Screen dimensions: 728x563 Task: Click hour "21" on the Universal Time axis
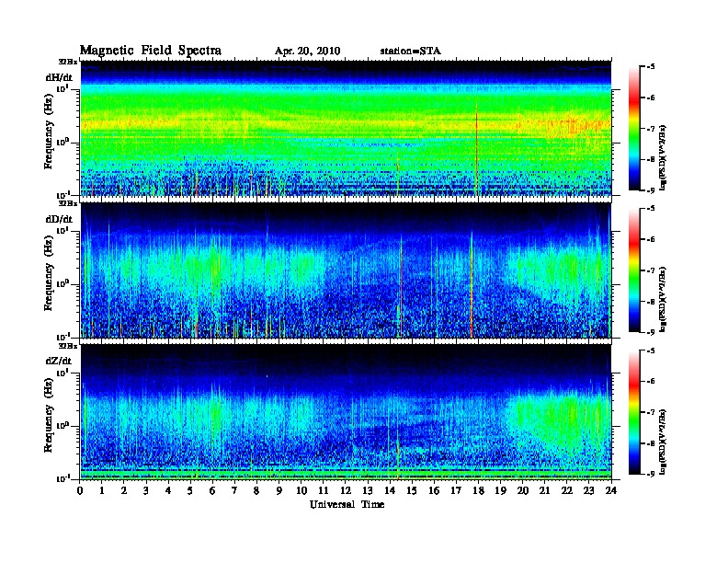tap(544, 491)
